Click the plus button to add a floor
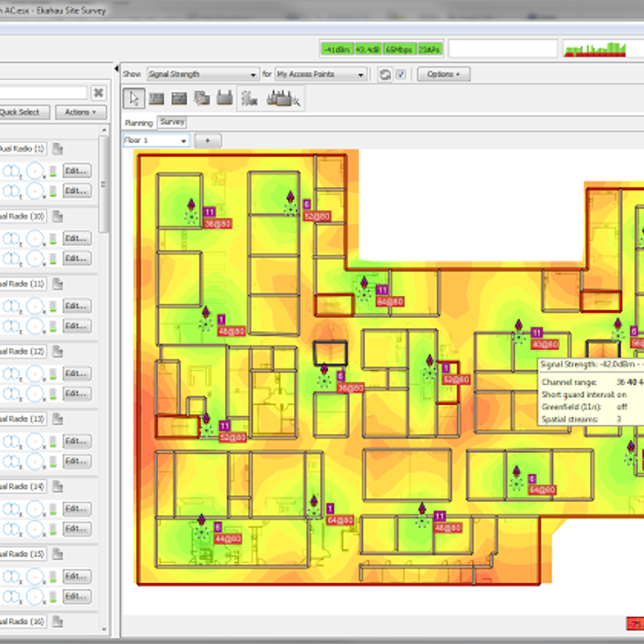 (208, 141)
